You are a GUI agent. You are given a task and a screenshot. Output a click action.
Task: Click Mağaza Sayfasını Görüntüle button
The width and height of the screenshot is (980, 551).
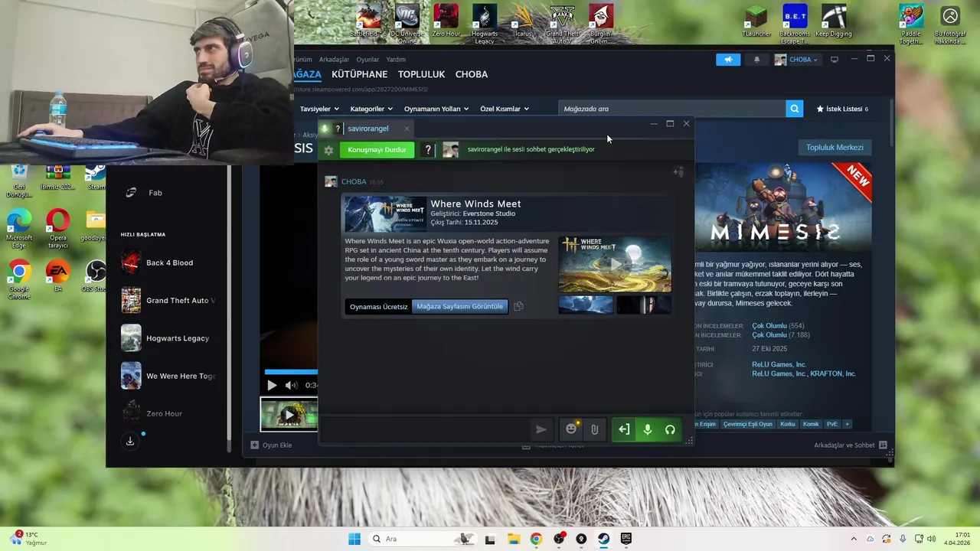tap(459, 307)
